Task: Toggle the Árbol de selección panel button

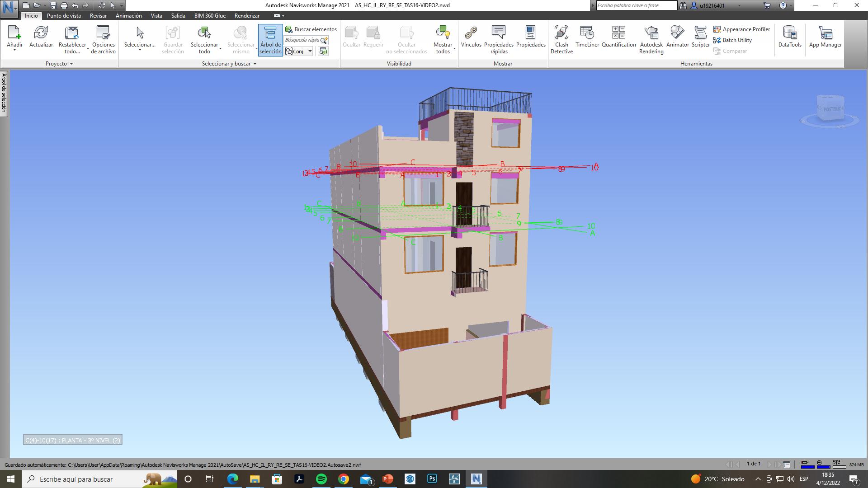Action: 270,40
